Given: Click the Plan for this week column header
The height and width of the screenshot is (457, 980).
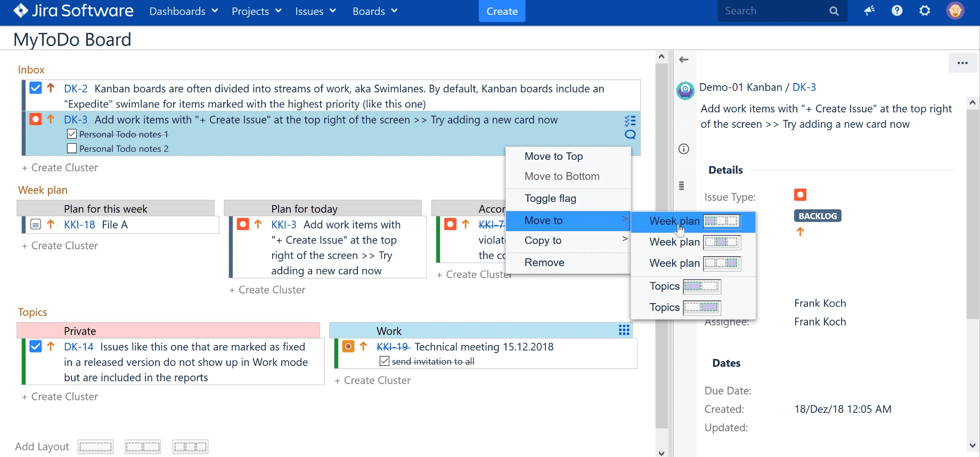Looking at the screenshot, I should point(116,208).
